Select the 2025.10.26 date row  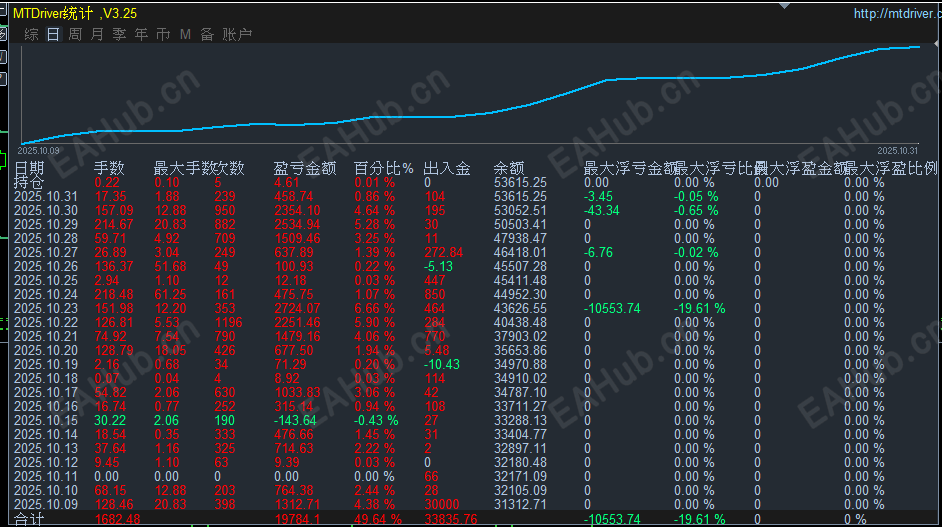coord(46,266)
